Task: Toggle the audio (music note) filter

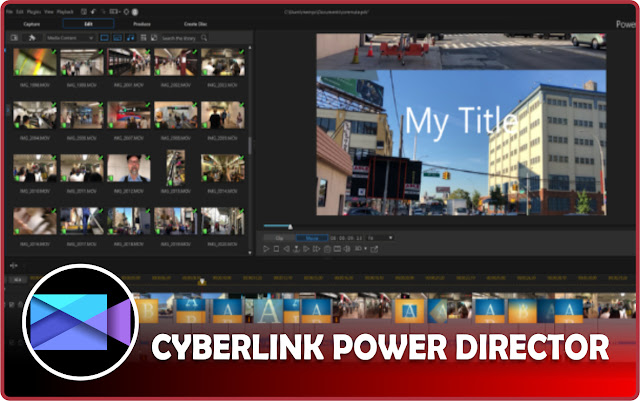Action: (130, 38)
